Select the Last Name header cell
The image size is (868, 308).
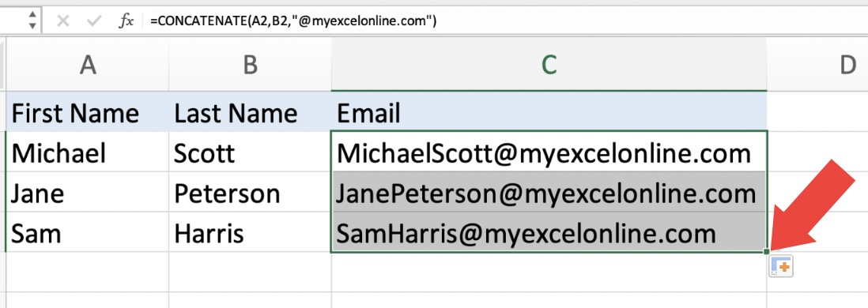[x=251, y=112]
